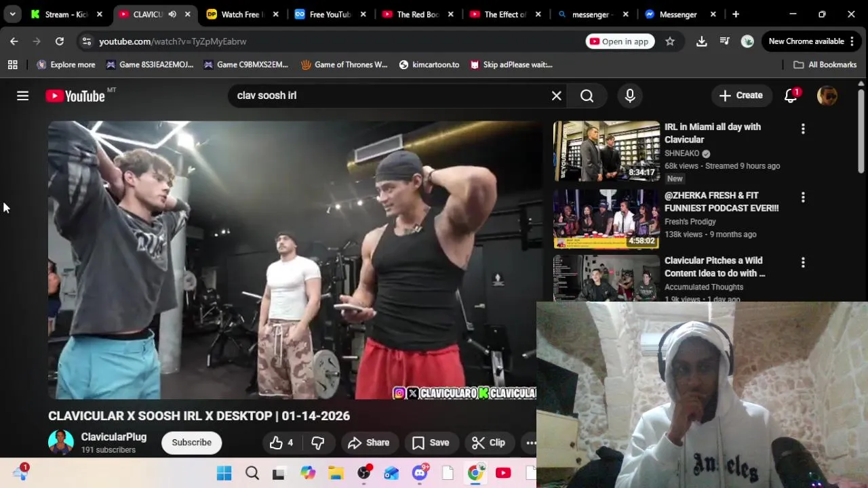Open options for ZHERKA FRESH & FIT video
This screenshot has height=488, width=868.
click(803, 197)
